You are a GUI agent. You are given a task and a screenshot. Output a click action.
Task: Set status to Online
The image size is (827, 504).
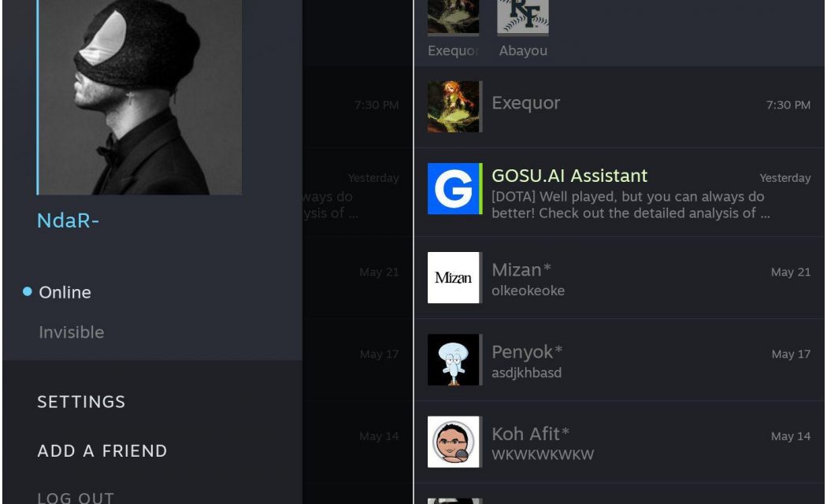point(65,292)
